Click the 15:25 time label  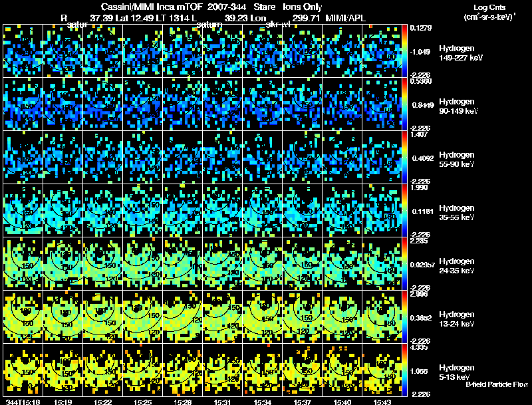pos(143,402)
